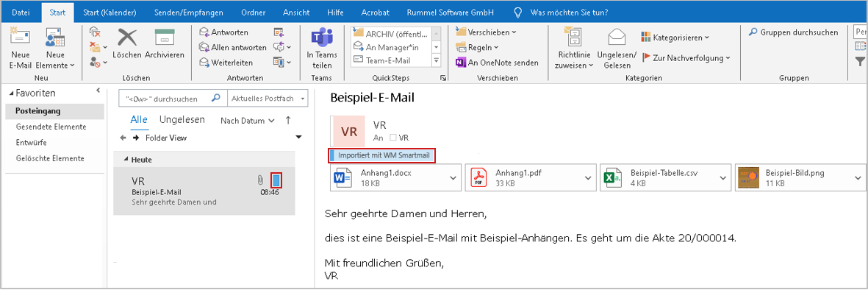Open the QuickSteps dialog launcher
Viewport: 868px width, 290px height.
coord(443,79)
